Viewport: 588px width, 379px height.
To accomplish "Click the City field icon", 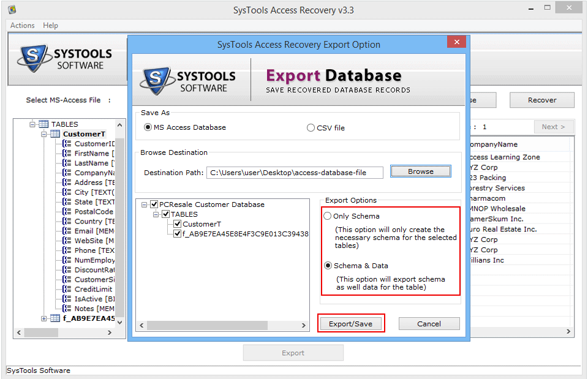I will pyautogui.click(x=67, y=192).
